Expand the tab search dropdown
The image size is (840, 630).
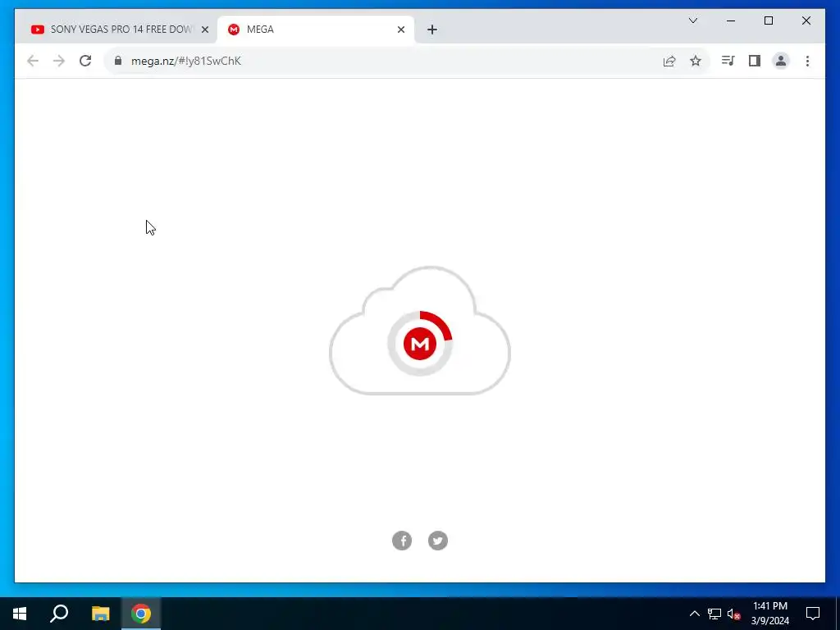(x=693, y=21)
